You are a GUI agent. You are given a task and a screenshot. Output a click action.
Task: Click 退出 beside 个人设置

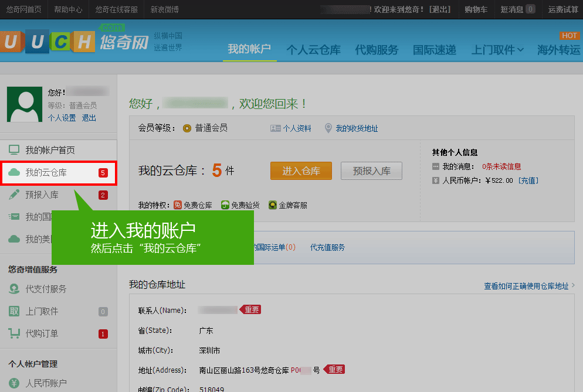89,118
